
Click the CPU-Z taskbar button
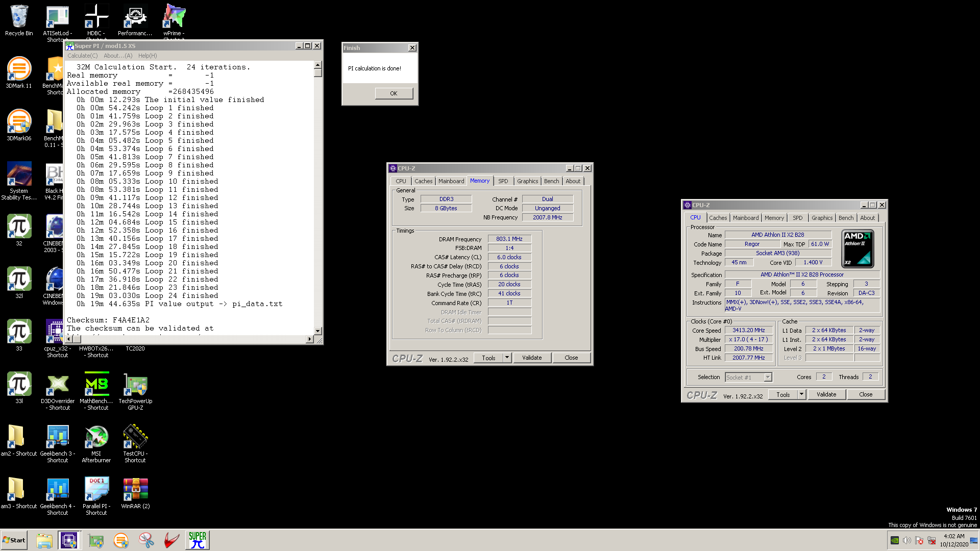pos(69,540)
